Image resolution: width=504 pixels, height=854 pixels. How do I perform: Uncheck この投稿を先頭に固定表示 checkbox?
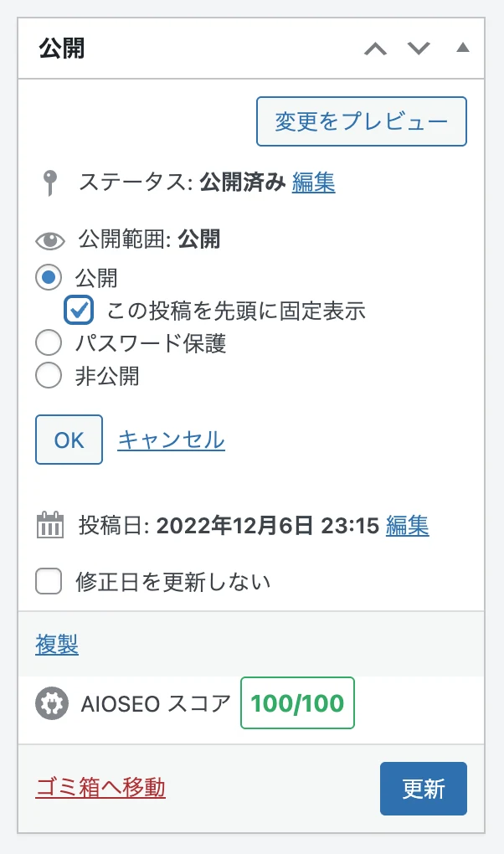[x=79, y=310]
